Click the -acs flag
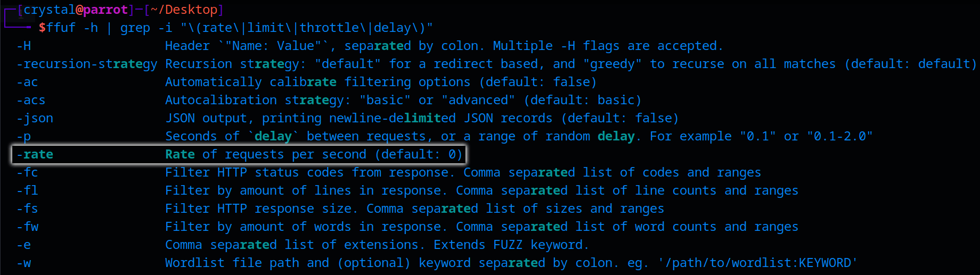 tap(31, 100)
